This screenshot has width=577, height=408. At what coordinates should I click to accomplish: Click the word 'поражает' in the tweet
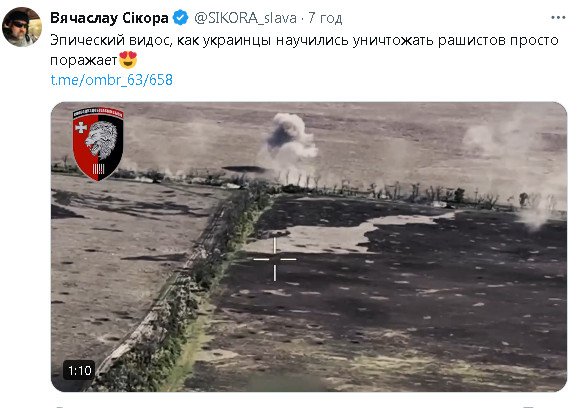coord(84,60)
